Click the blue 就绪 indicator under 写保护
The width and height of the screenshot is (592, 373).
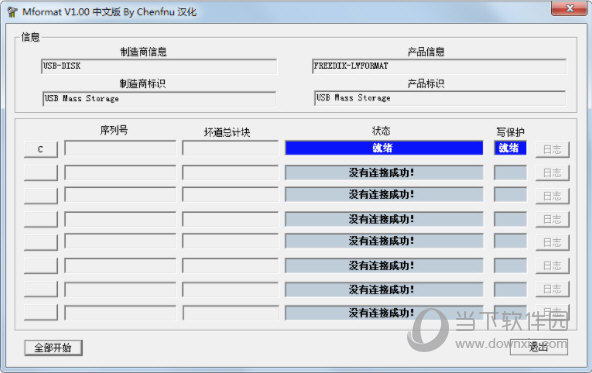click(510, 148)
